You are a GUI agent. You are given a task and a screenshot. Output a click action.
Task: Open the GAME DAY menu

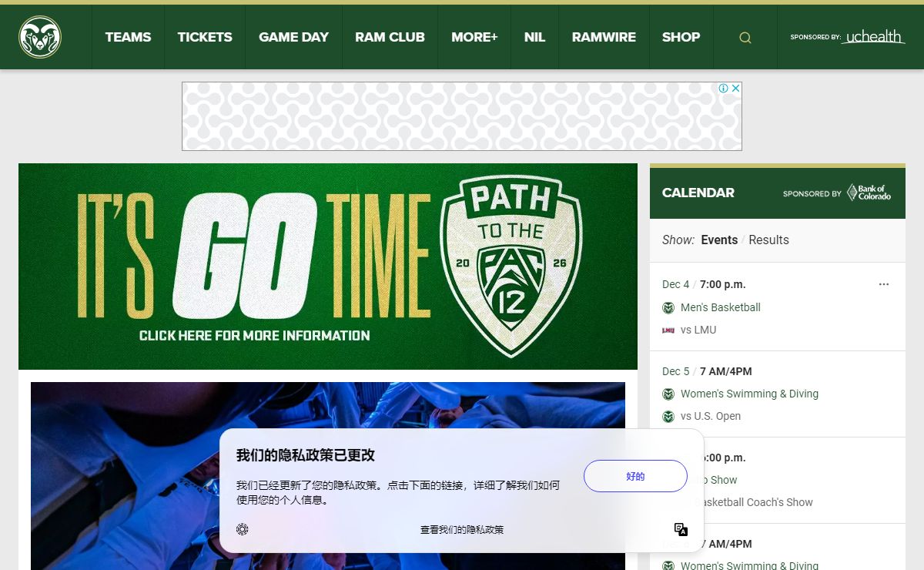pos(293,37)
